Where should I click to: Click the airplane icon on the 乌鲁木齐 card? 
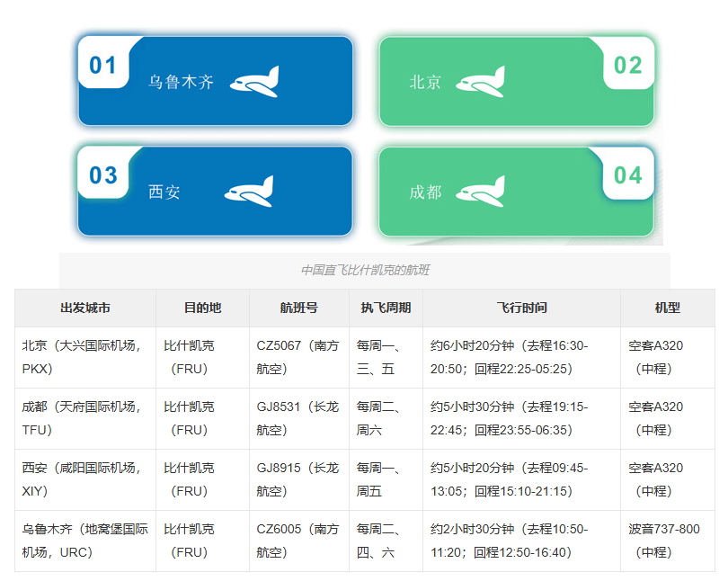pos(254,82)
